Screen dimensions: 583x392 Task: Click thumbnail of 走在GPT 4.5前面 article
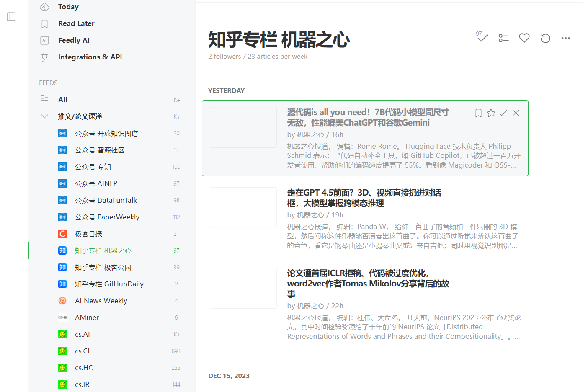point(243,208)
